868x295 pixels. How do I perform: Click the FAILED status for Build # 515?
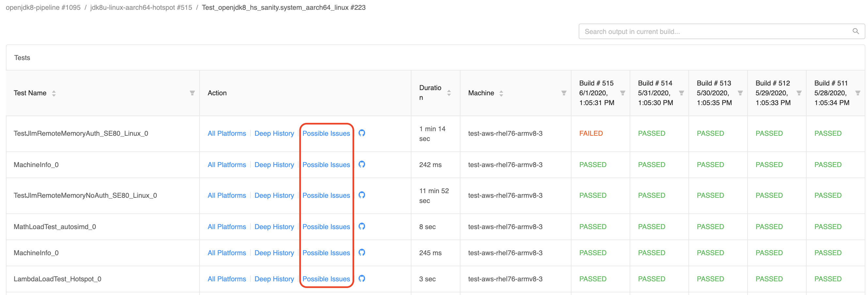591,133
